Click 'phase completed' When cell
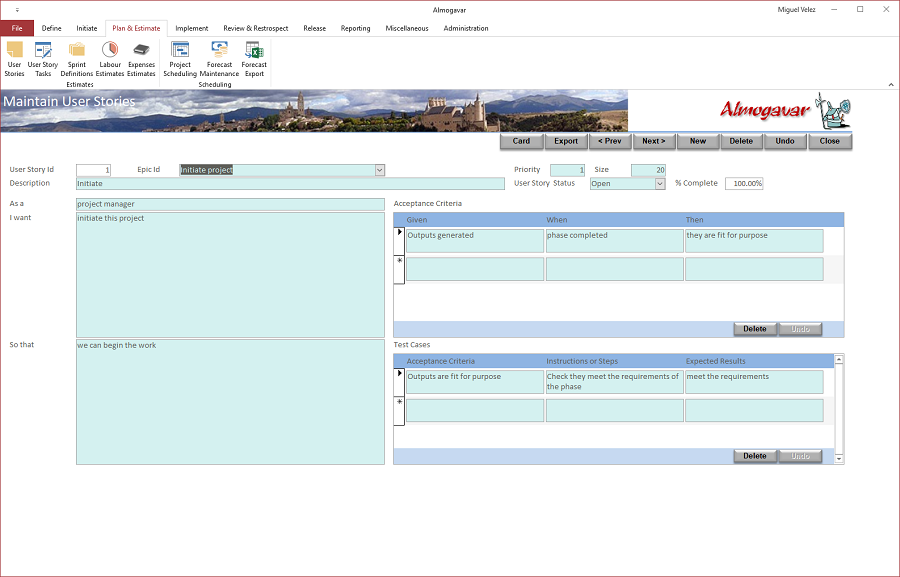 tap(614, 241)
